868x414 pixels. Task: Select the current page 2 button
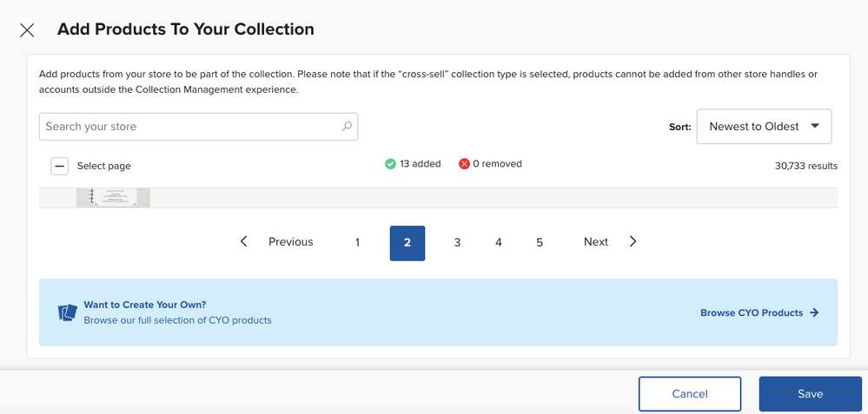(x=407, y=243)
